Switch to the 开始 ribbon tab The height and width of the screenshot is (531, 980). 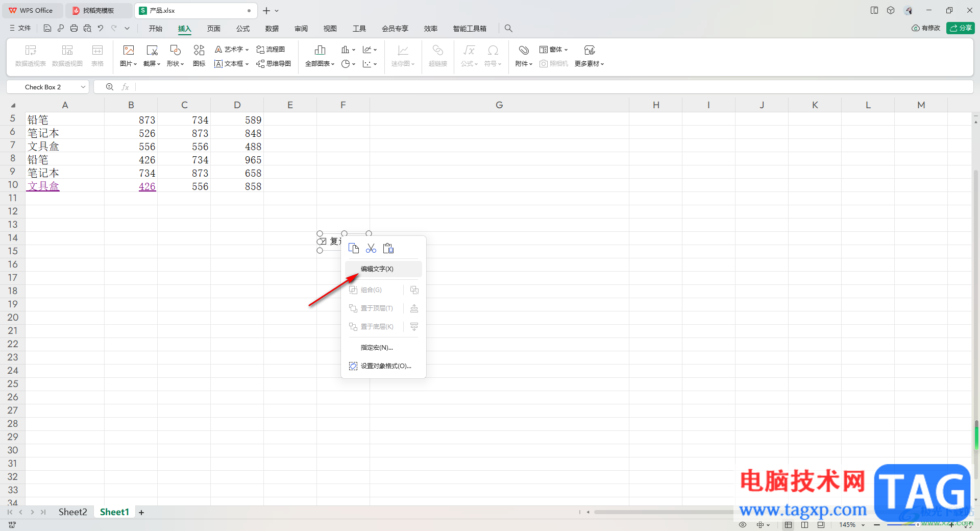point(156,29)
